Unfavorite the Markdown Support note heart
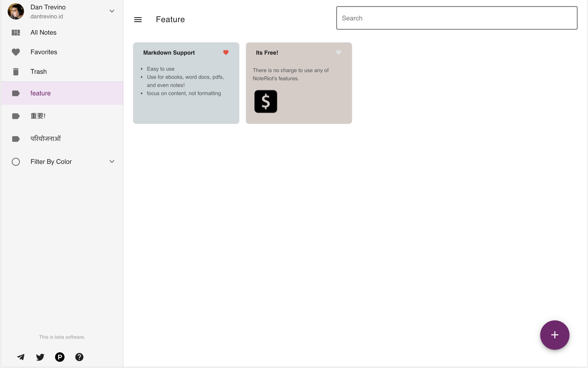The width and height of the screenshot is (588, 368). pyautogui.click(x=226, y=52)
